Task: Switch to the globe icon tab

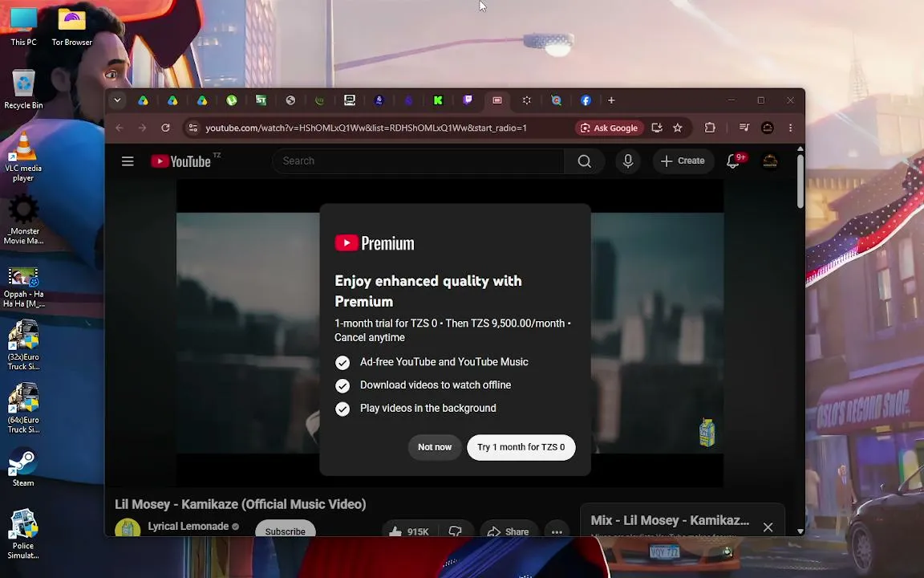Action: pyautogui.click(x=290, y=100)
